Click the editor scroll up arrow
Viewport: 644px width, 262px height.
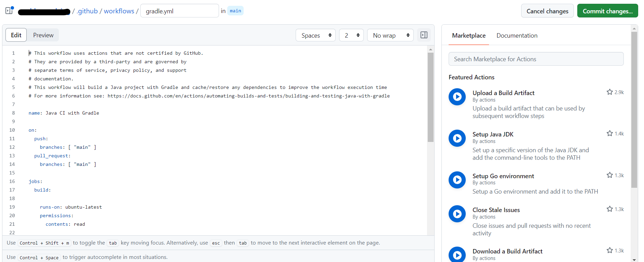click(430, 50)
